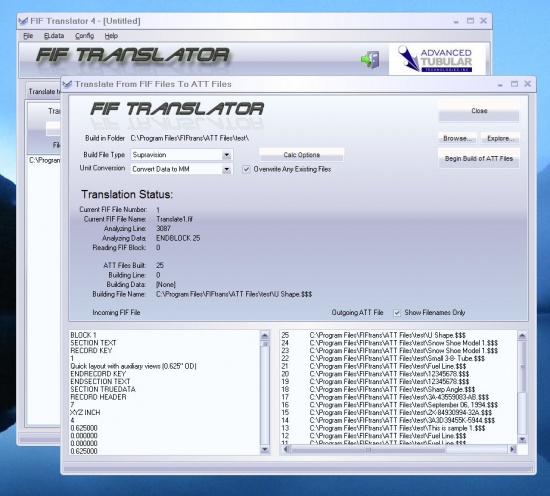Click the 3087 analyzing line value
The image size is (550, 496).
(163, 228)
